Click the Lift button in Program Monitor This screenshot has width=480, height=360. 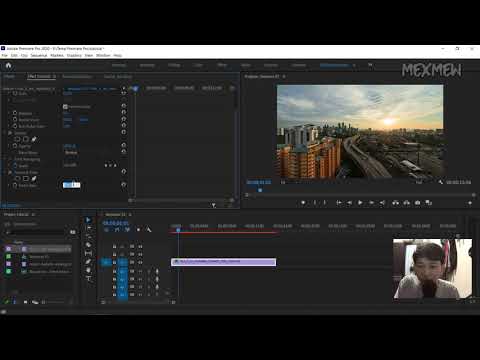[395, 203]
